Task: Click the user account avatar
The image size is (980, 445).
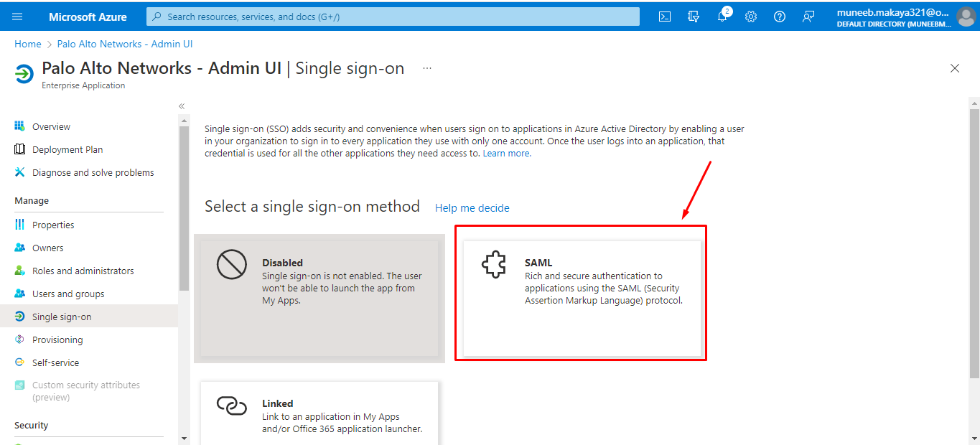Action: 966,17
